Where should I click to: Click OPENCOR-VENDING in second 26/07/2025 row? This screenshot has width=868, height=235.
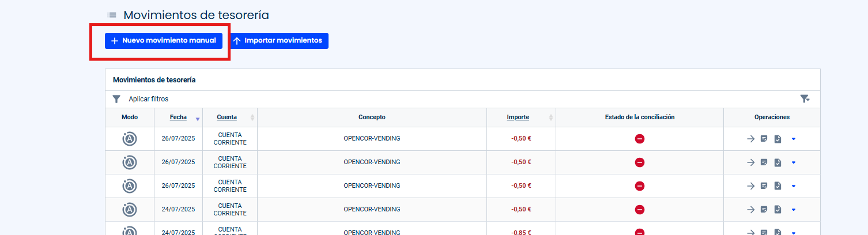(x=372, y=162)
